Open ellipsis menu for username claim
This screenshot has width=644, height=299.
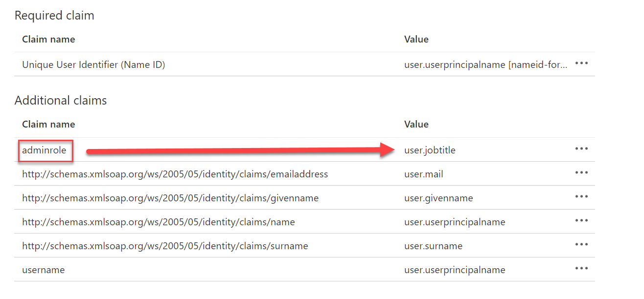tap(581, 268)
